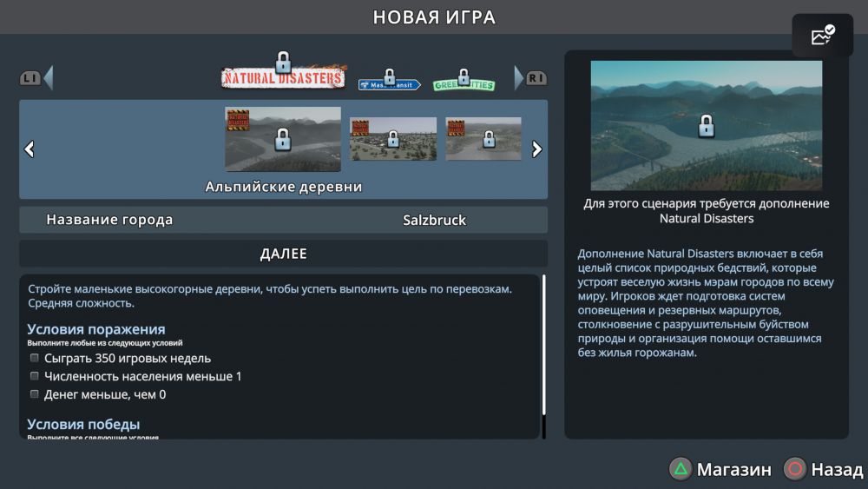868x489 pixels.
Task: Select the third locked scenario thumbnail
Action: tap(483, 138)
